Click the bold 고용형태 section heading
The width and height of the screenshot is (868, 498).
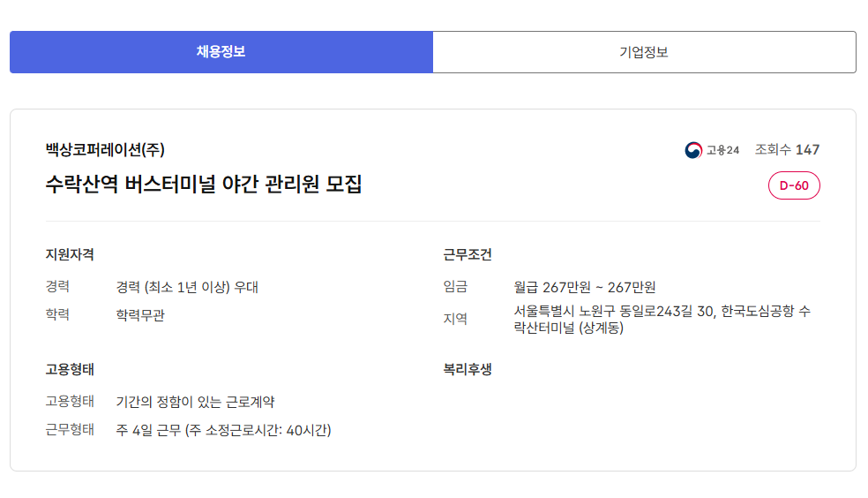tap(70, 369)
